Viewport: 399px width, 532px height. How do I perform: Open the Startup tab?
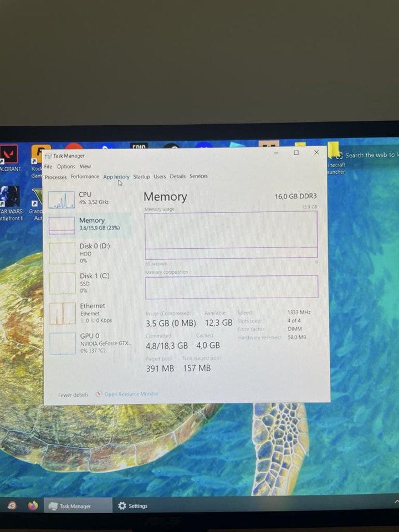141,176
